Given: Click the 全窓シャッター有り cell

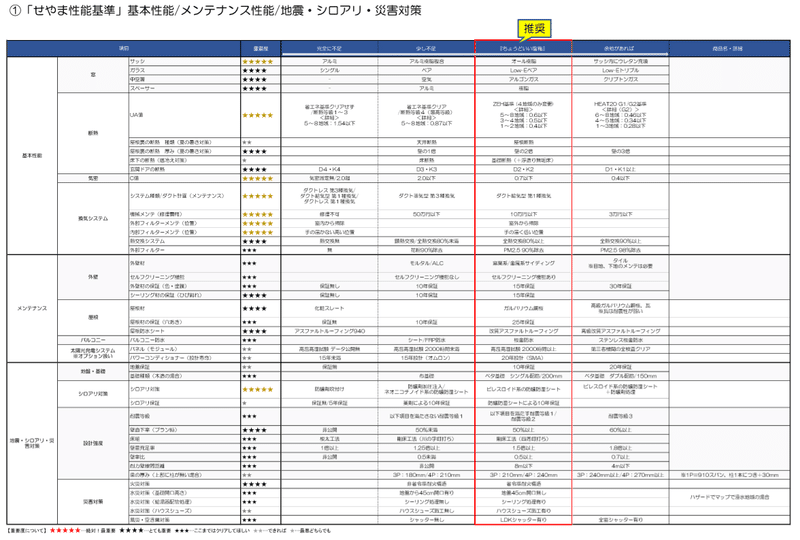Looking at the screenshot, I should [x=620, y=520].
